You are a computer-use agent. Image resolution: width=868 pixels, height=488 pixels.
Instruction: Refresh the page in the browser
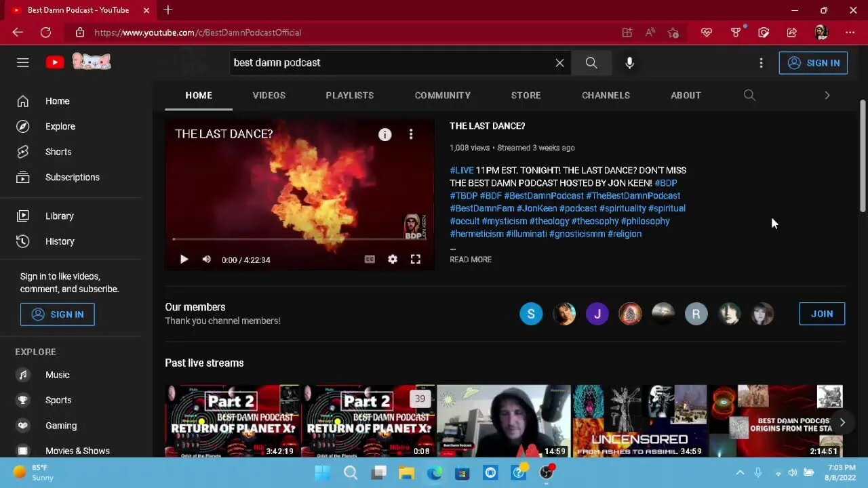pyautogui.click(x=45, y=33)
